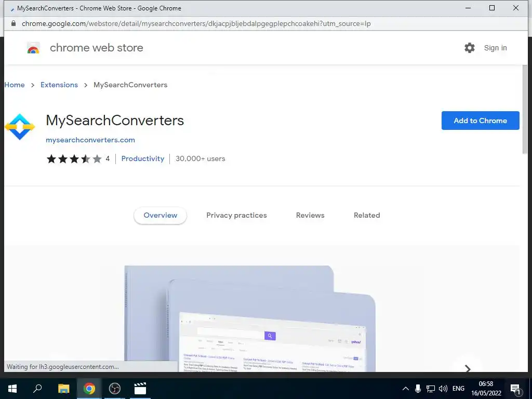Click the star rating icons
The width and height of the screenshot is (532, 399).
(74, 159)
